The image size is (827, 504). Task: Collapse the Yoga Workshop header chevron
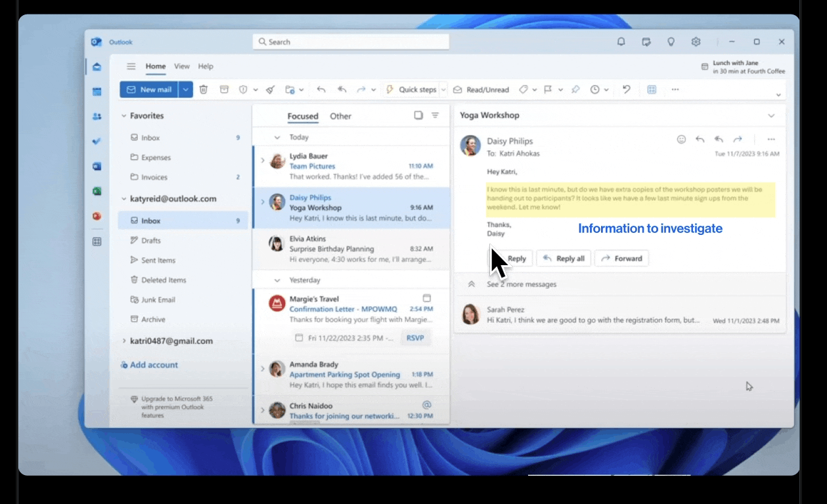[771, 115]
